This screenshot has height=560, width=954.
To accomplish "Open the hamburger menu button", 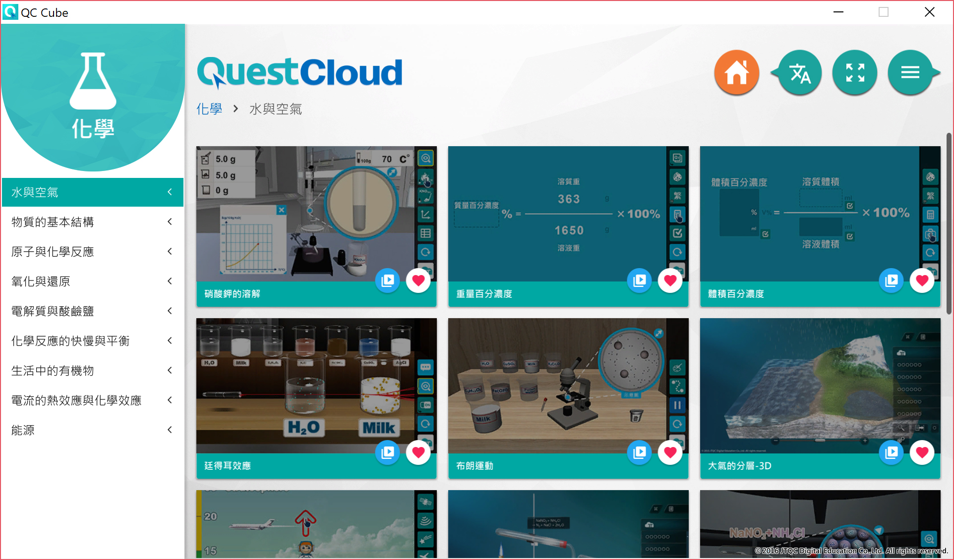I will pyautogui.click(x=911, y=73).
